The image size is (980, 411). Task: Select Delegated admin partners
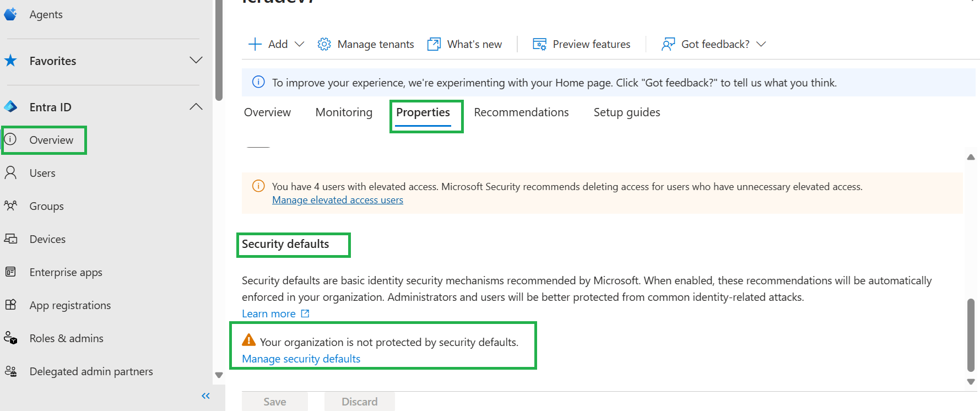pos(91,371)
